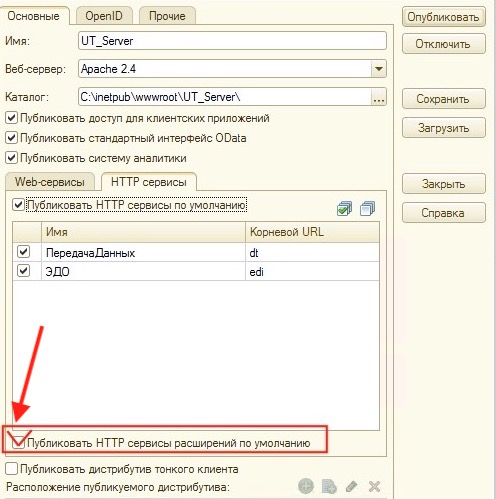The width and height of the screenshot is (496, 499).
Task: Click the delete distributive entry X icon
Action: 374,487
